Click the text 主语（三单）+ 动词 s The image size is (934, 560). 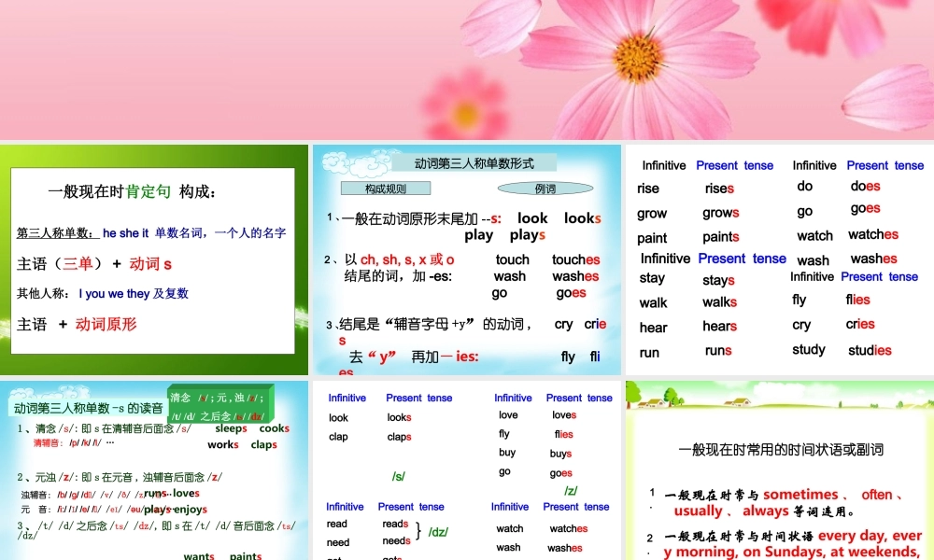[94, 263]
